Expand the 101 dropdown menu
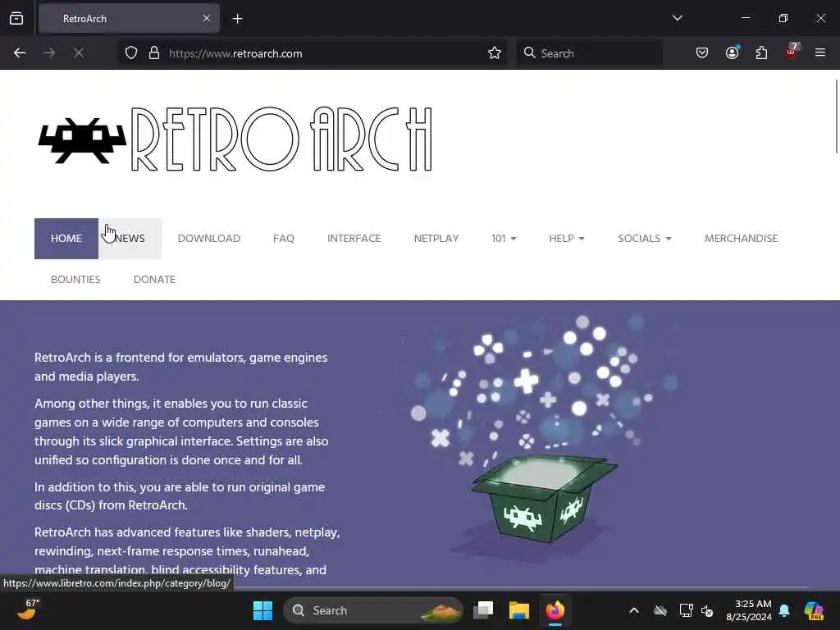The height and width of the screenshot is (630, 840). click(x=504, y=239)
